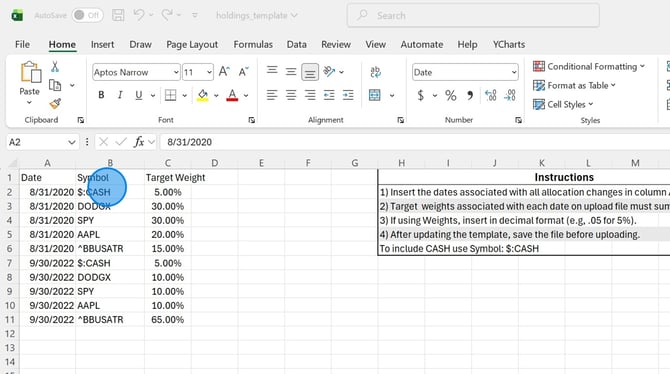Open the Insert tab
The image size is (670, 374).
coord(102,44)
